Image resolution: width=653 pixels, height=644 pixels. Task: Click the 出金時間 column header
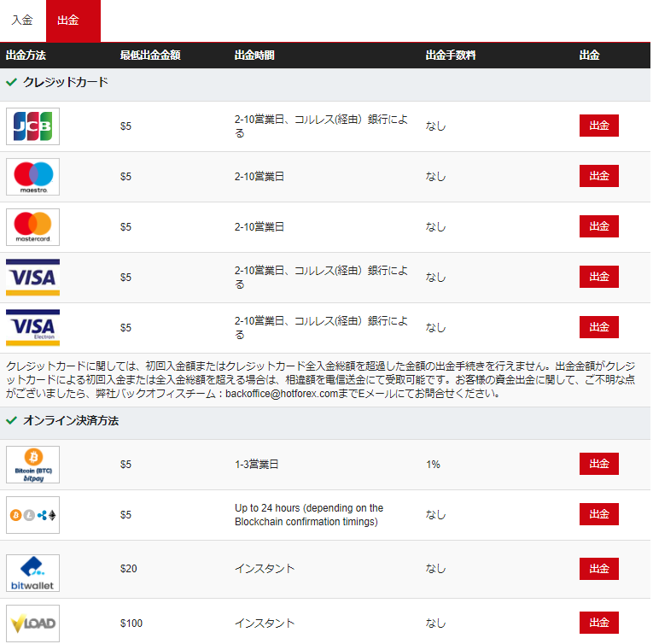click(254, 55)
